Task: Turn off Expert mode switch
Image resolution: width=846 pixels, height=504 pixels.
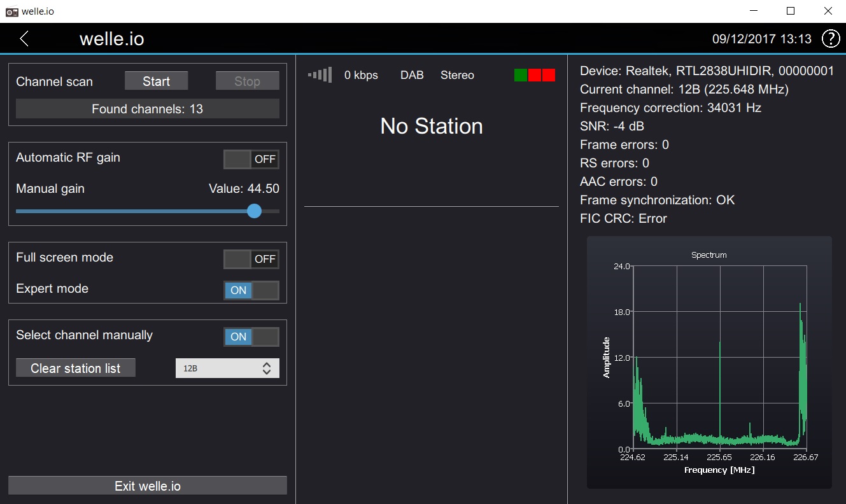Action: [251, 290]
